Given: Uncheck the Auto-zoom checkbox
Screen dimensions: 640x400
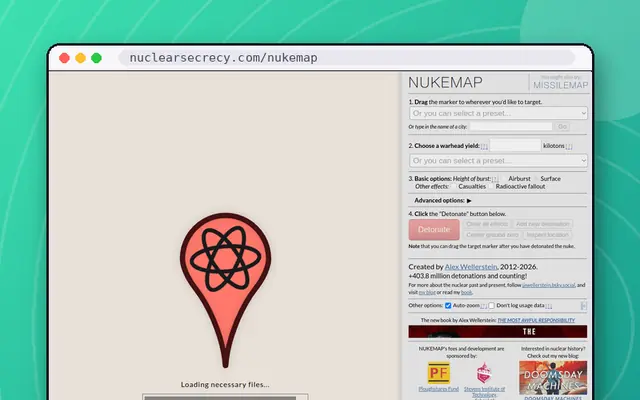Looking at the screenshot, I should [x=448, y=306].
